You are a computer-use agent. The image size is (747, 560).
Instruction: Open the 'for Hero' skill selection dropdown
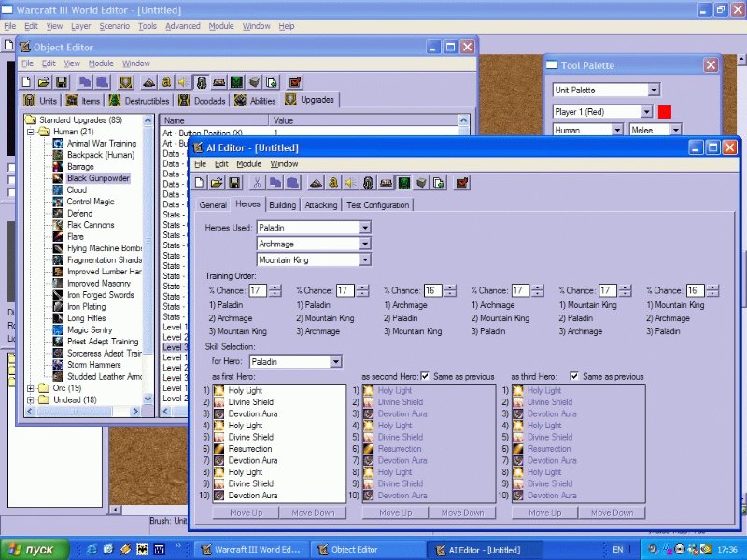336,362
